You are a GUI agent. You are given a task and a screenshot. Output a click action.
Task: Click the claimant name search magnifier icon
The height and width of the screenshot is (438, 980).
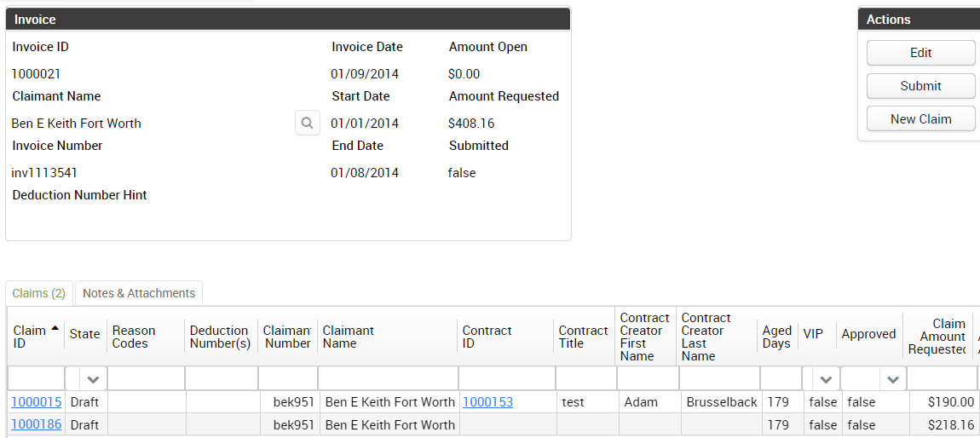(x=308, y=123)
